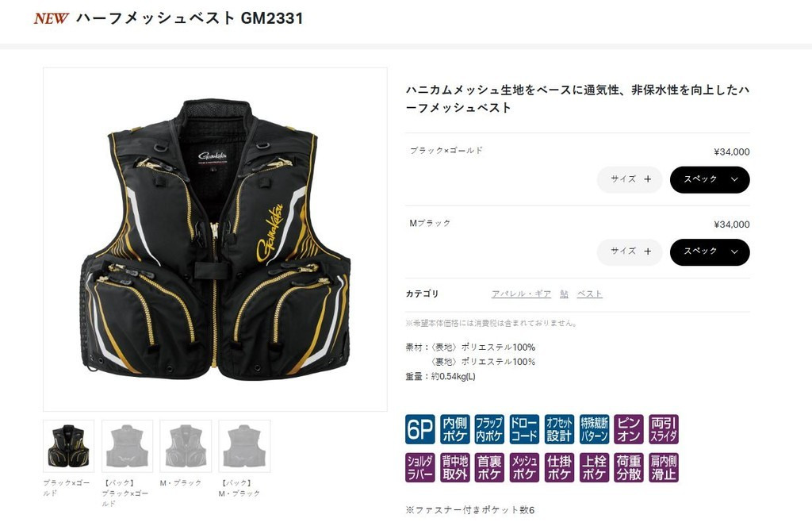This screenshot has width=812, height=526.
Task: Click the ドローコード feature icon
Action: (524, 429)
